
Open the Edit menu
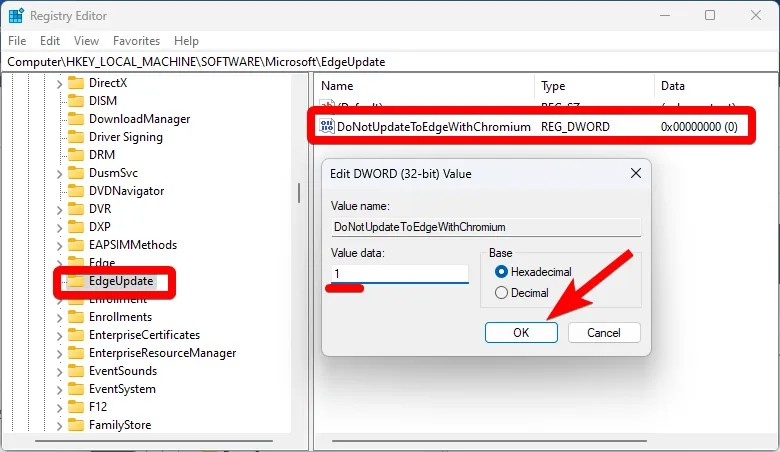pyautogui.click(x=50, y=41)
